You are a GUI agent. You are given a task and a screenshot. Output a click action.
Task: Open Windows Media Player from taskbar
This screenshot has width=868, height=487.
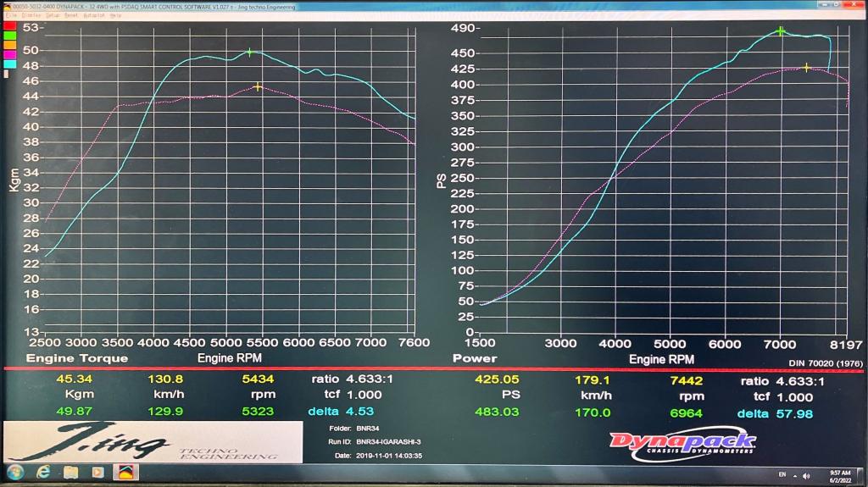97,472
